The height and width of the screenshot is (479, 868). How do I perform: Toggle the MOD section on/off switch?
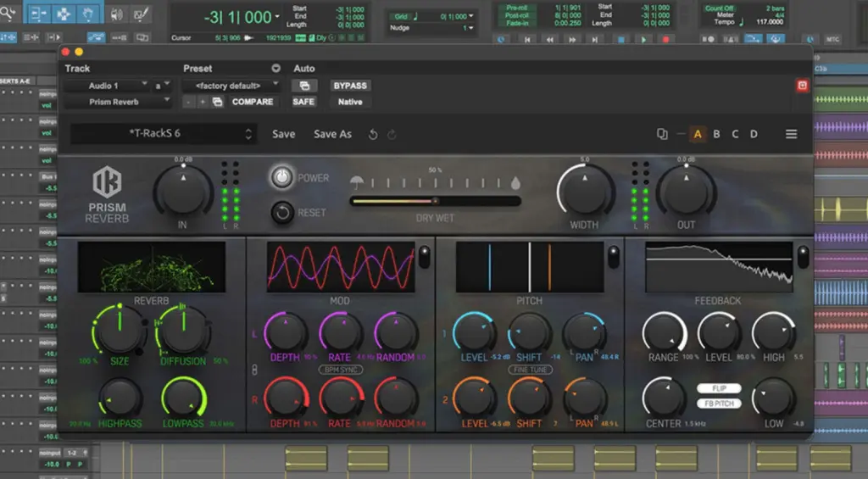424,255
